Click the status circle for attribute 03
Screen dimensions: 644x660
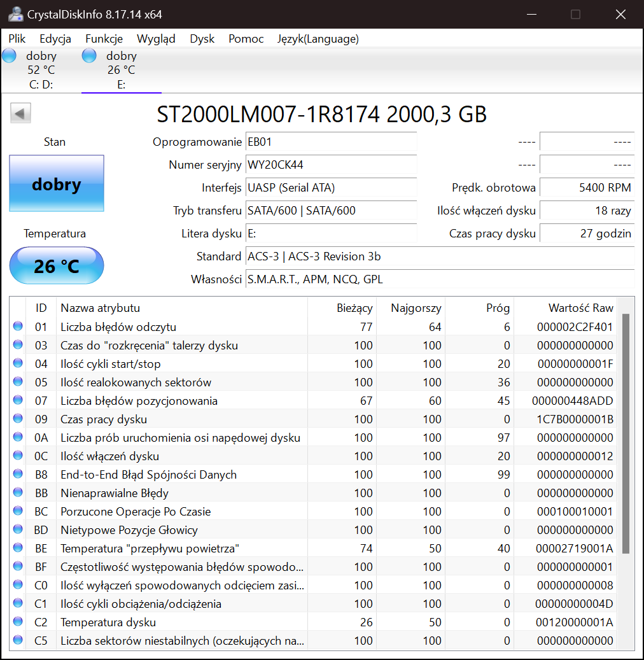pos(18,345)
